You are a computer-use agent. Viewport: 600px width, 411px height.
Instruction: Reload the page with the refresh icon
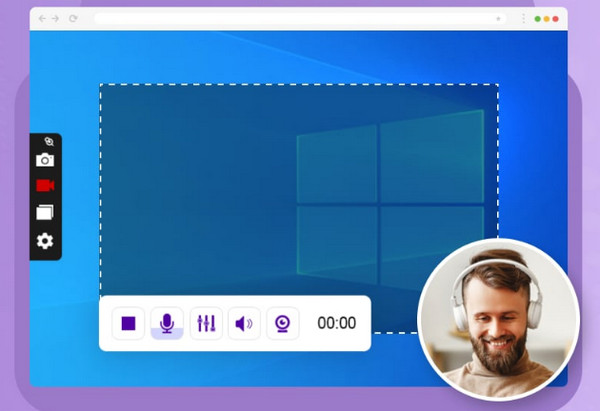click(x=73, y=18)
